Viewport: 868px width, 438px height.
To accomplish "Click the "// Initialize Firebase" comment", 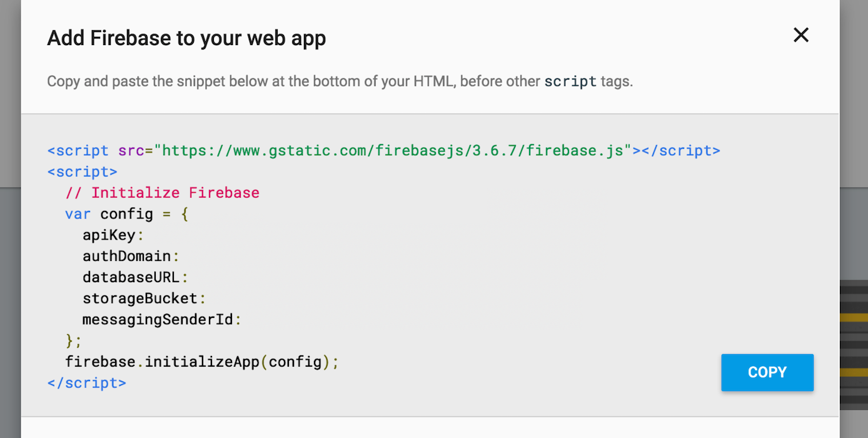I will [162, 193].
